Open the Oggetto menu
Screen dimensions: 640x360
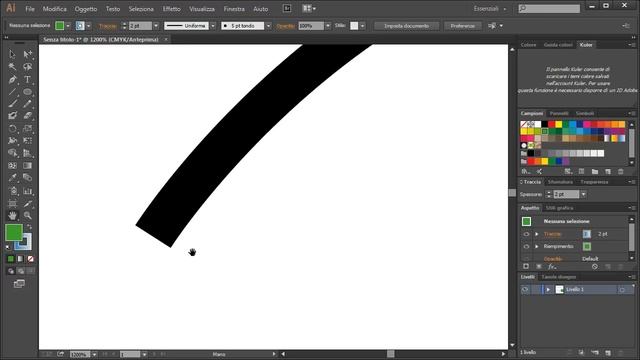click(86, 9)
